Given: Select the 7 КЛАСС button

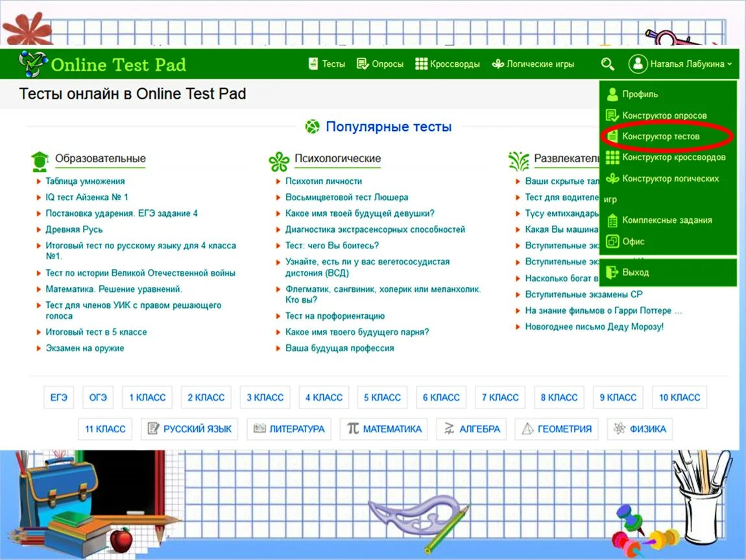Looking at the screenshot, I should pyautogui.click(x=500, y=397).
